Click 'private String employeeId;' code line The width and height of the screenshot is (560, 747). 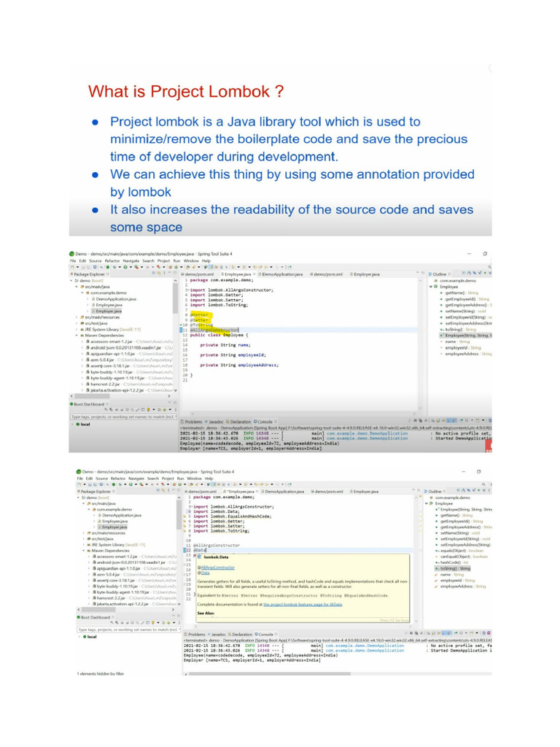233,355
